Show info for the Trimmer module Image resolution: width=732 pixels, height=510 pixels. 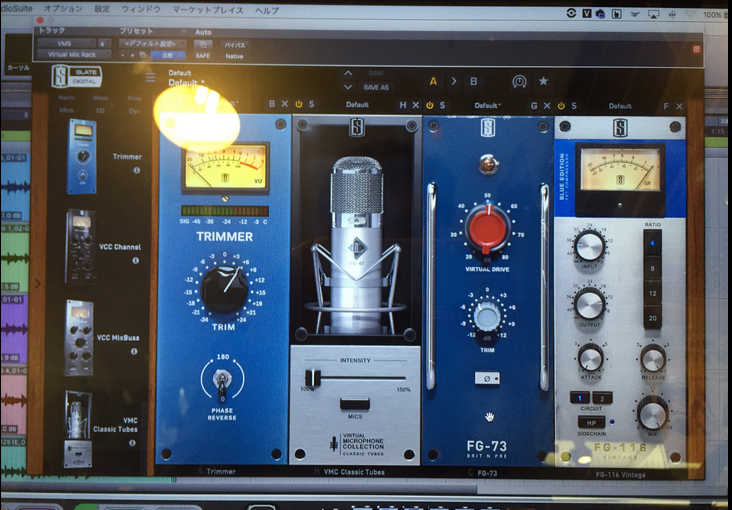tap(136, 170)
